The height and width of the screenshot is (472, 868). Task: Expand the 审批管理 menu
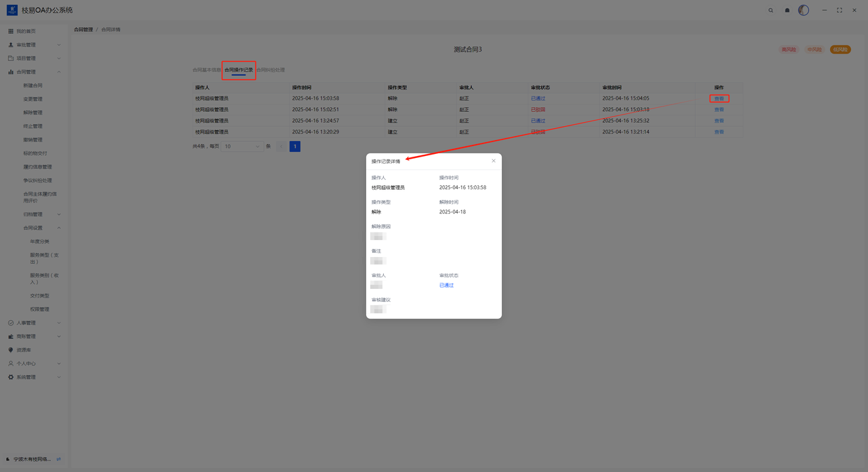pos(34,45)
